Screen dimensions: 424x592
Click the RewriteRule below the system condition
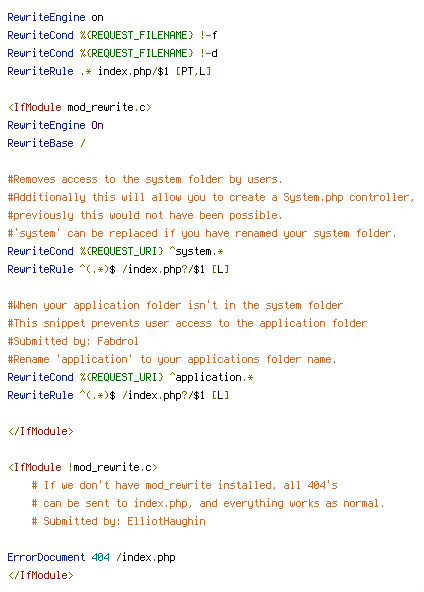coord(118,270)
